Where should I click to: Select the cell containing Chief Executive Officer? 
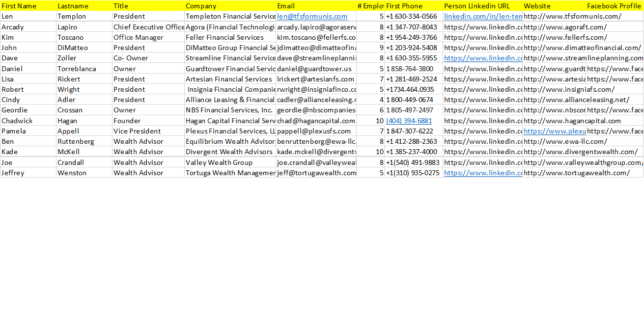pyautogui.click(x=148, y=27)
